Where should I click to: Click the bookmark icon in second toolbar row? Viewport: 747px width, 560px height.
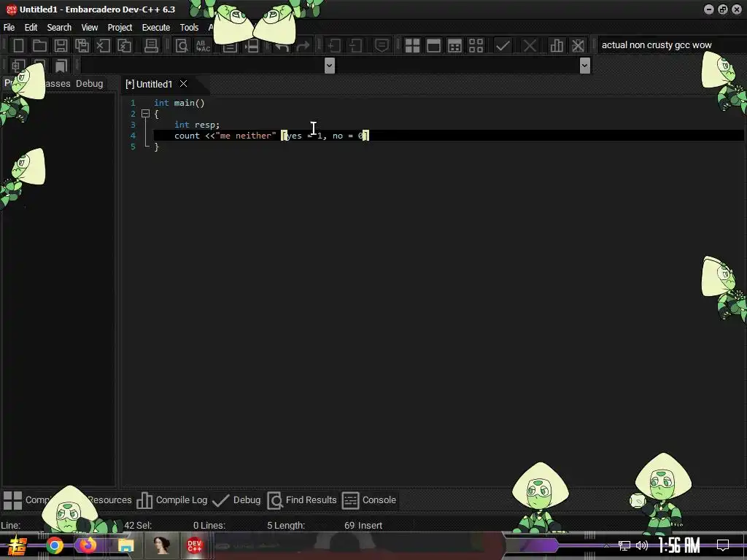pyautogui.click(x=61, y=65)
